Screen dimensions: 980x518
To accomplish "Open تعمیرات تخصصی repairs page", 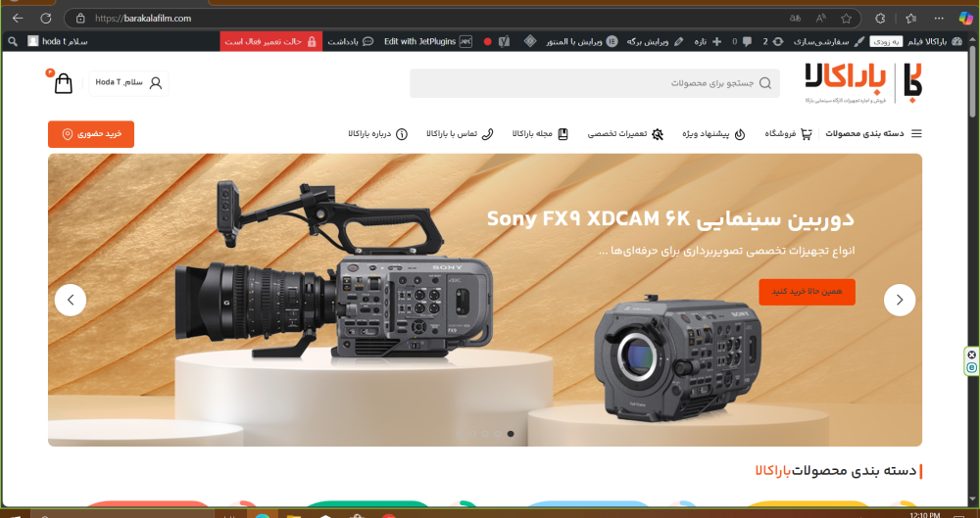I will (625, 134).
